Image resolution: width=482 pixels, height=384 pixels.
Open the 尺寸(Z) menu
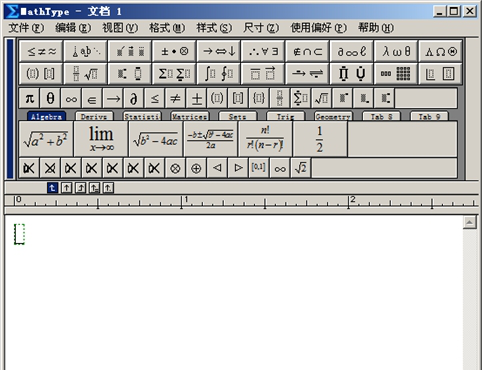pyautogui.click(x=261, y=28)
